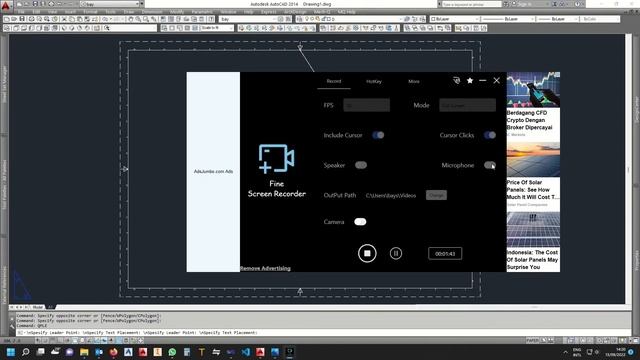Turn on the Camera toggle
Viewport: 640px width, 360px height.
point(360,222)
